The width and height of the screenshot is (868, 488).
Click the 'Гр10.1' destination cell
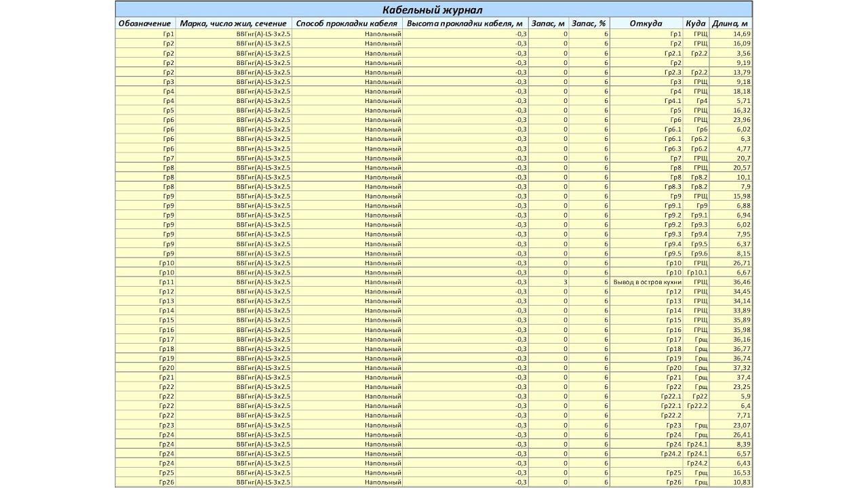[x=696, y=272]
